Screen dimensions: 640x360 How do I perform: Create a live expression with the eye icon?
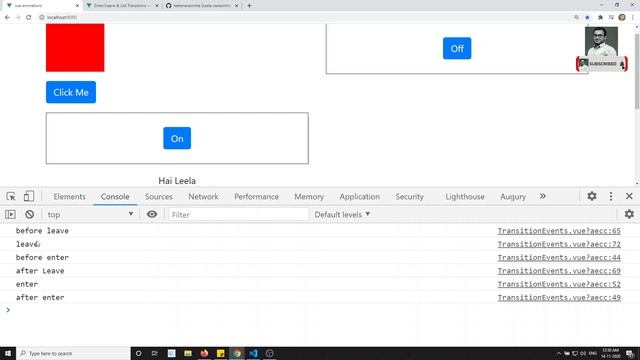(152, 214)
